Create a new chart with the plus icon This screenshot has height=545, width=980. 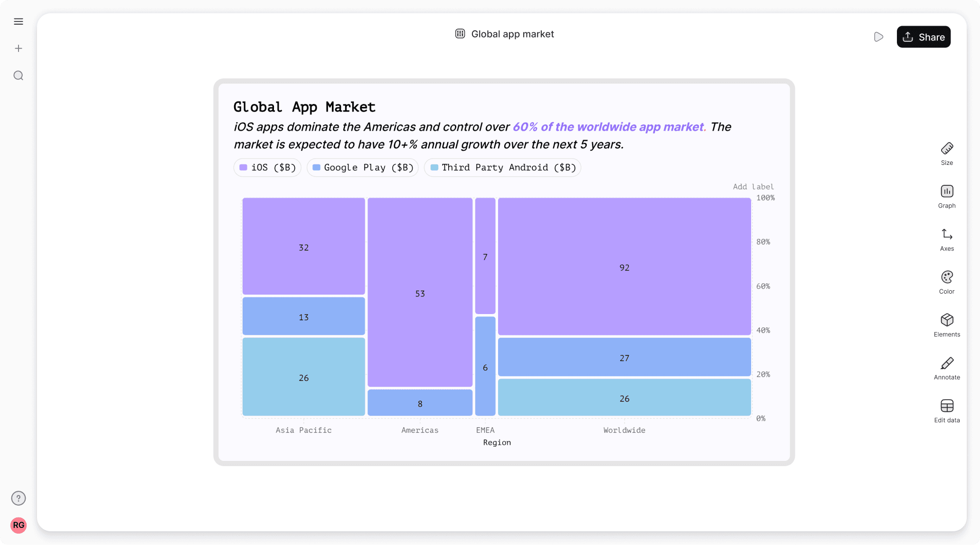[18, 48]
